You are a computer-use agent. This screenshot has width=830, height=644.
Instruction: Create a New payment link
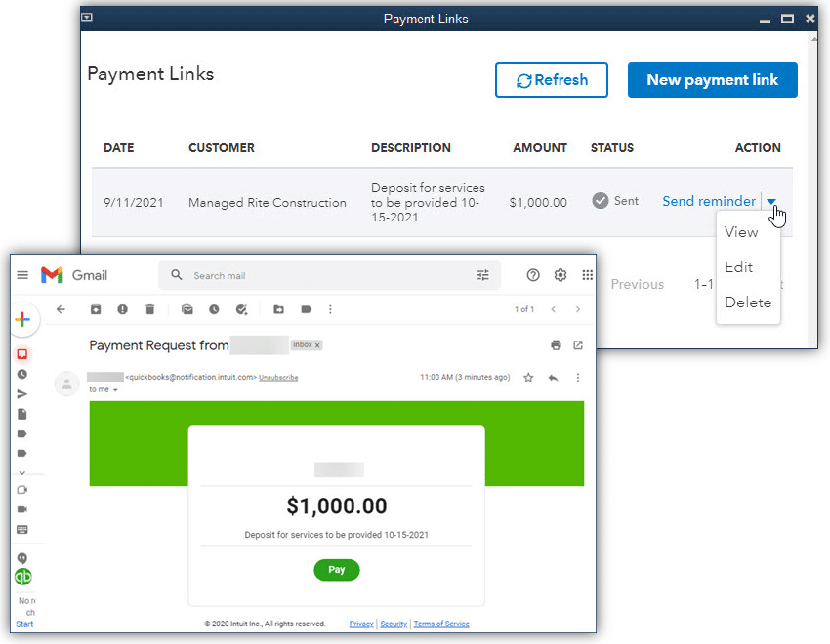(712, 80)
